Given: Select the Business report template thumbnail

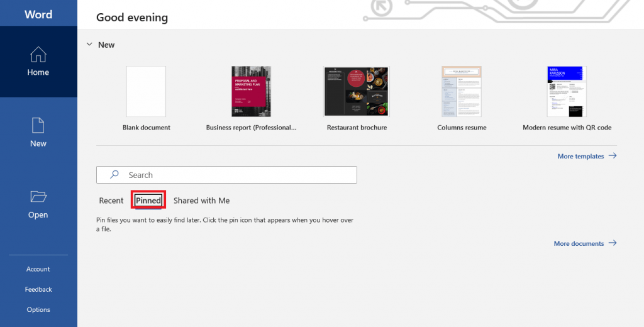Looking at the screenshot, I should [x=251, y=92].
